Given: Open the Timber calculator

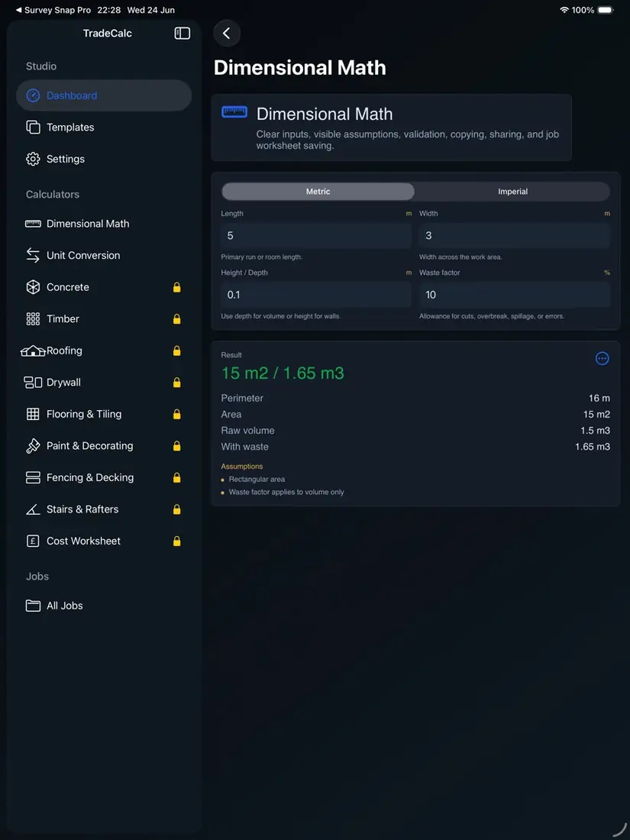Looking at the screenshot, I should [104, 318].
